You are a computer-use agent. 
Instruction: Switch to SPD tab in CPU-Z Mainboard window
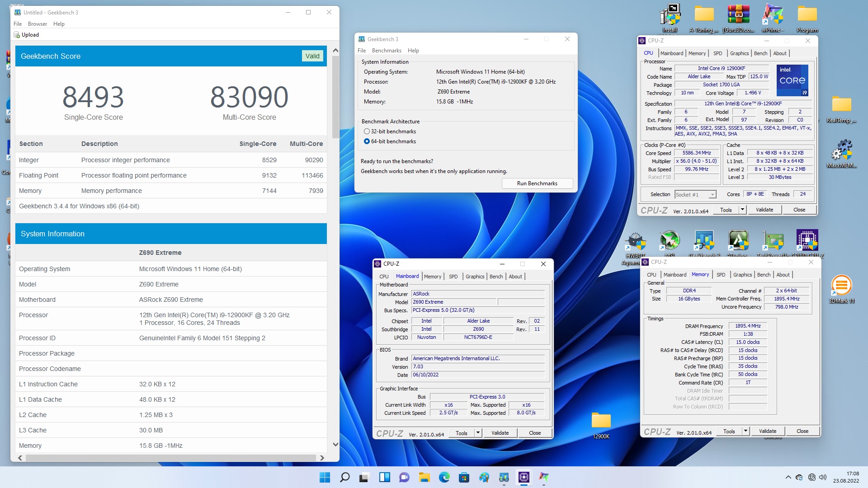pyautogui.click(x=453, y=277)
